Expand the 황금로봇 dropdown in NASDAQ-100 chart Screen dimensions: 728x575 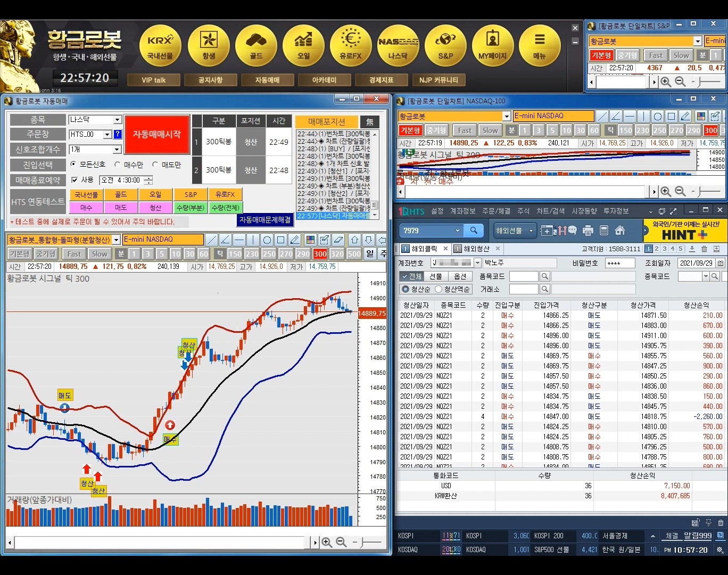[507, 116]
